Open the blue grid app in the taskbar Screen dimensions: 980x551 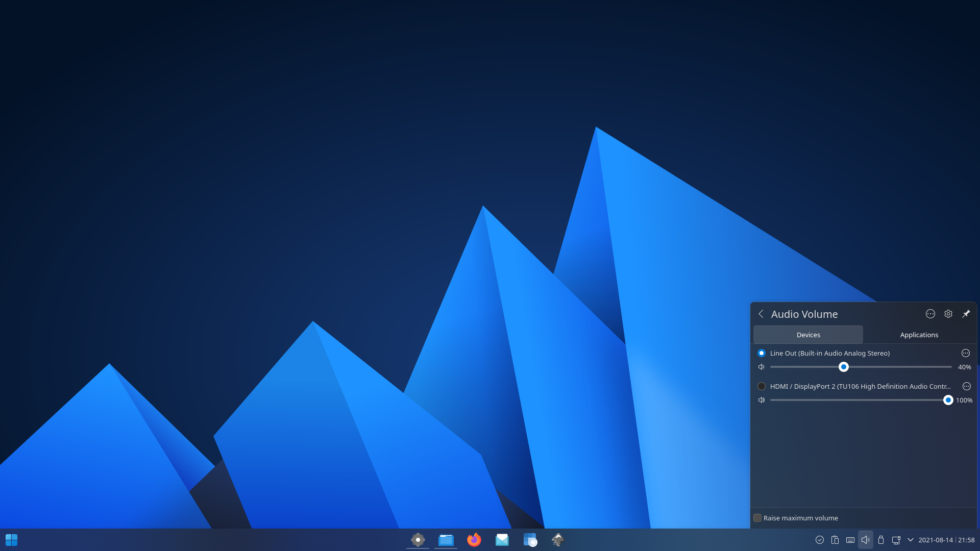click(530, 540)
